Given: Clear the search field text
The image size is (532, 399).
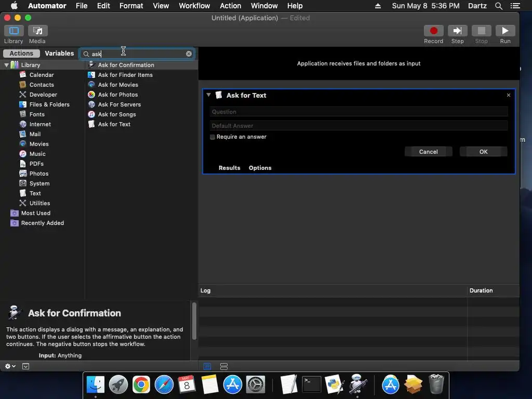Looking at the screenshot, I should (x=189, y=54).
